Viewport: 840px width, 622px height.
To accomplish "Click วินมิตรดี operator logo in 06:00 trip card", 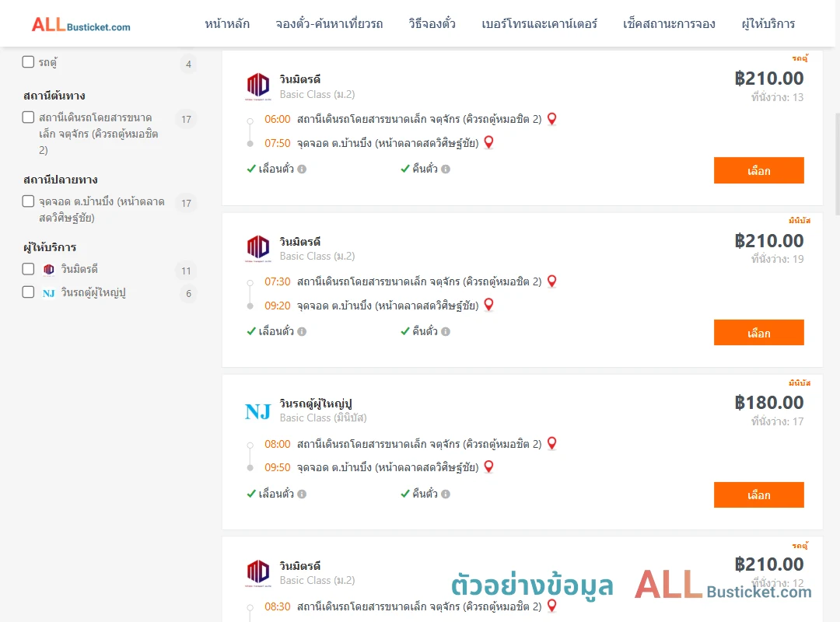I will [x=258, y=86].
